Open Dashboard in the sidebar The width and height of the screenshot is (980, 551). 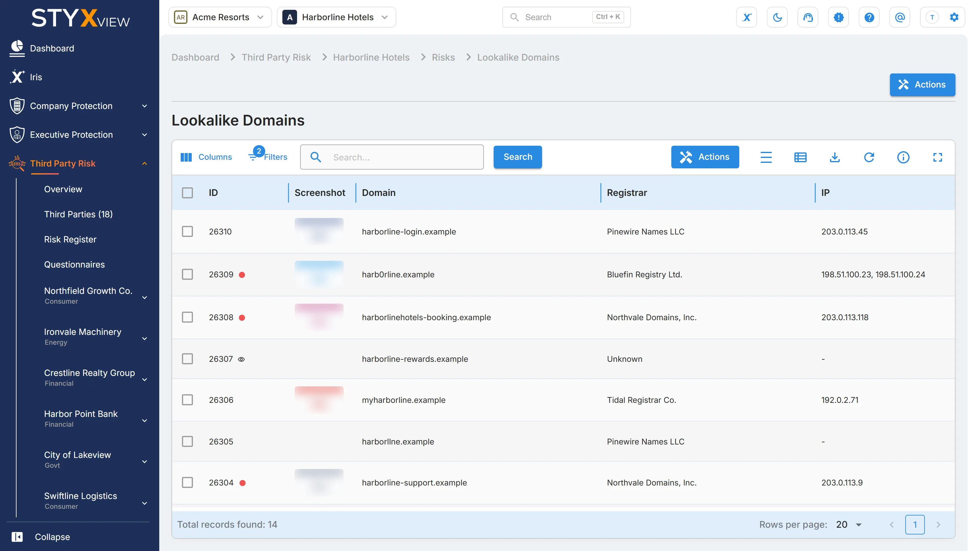coord(52,48)
